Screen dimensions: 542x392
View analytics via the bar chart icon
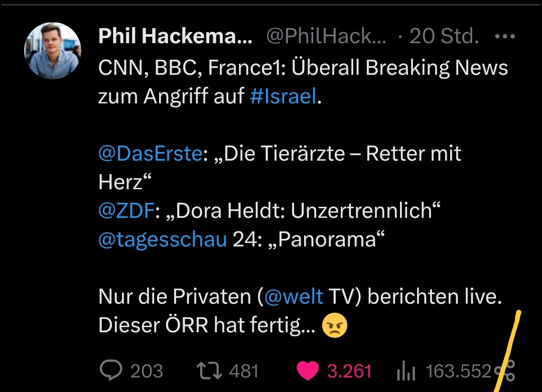(x=406, y=372)
